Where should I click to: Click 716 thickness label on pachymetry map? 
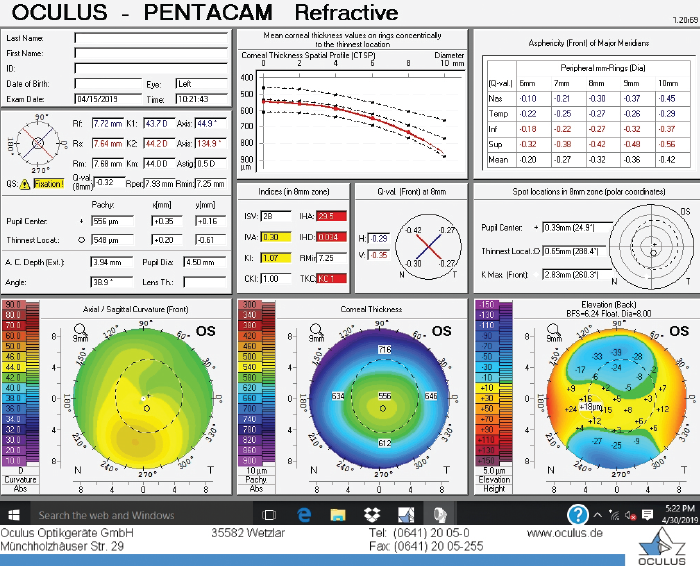(x=385, y=350)
